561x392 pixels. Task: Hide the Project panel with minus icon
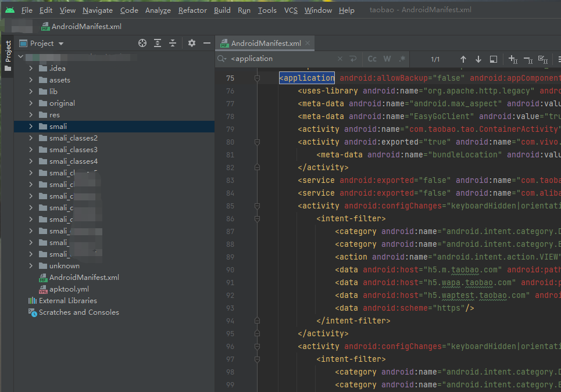(207, 43)
